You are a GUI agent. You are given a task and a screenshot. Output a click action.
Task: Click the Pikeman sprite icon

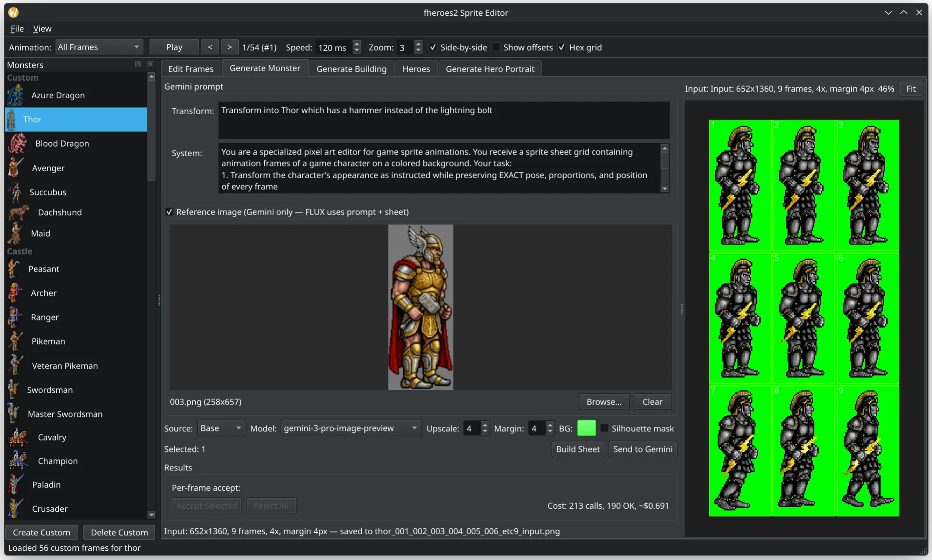[16, 341]
